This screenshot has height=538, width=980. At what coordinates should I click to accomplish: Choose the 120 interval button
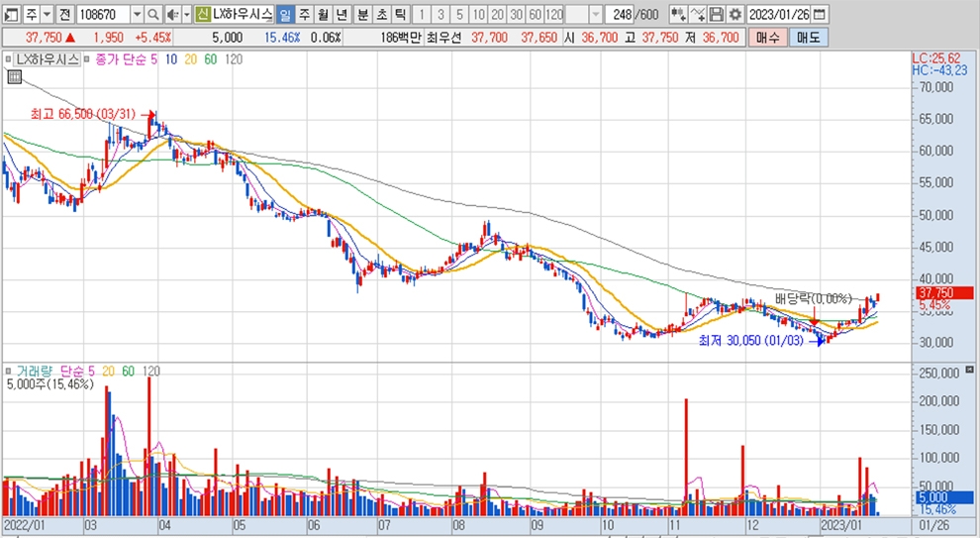pyautogui.click(x=553, y=14)
